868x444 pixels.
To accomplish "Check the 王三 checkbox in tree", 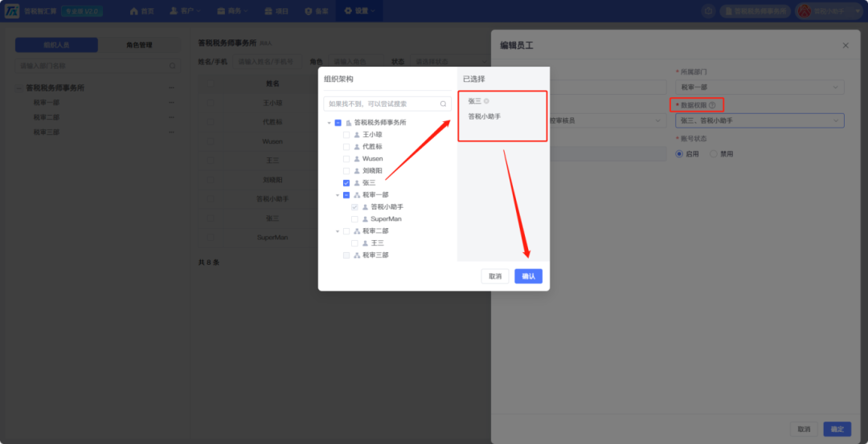I will (x=355, y=243).
